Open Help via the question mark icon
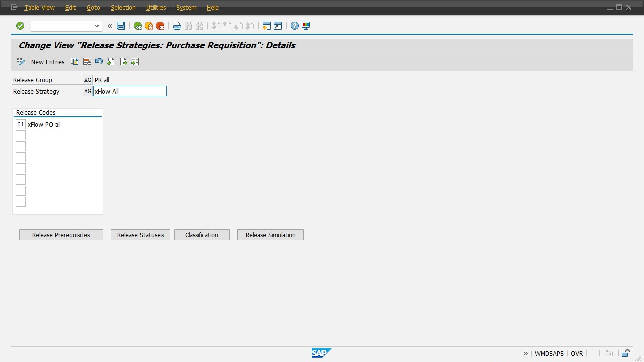Viewport: 644px width, 362px height. tap(295, 26)
